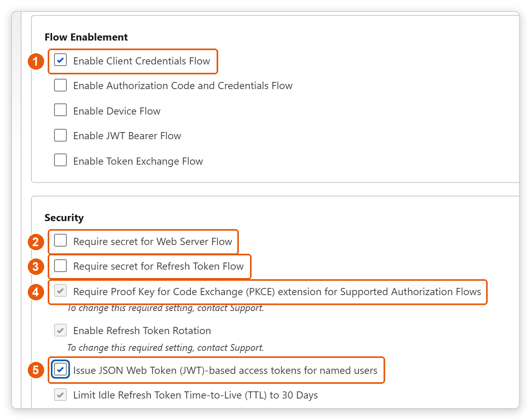Check the Enable JWT Bearer Flow box
Viewport: 531px width, 420px height.
(60, 135)
